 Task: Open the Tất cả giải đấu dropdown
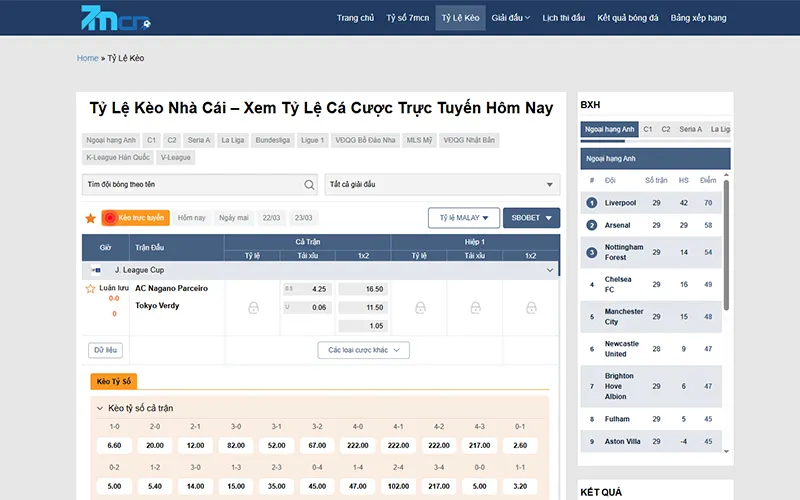(x=441, y=185)
